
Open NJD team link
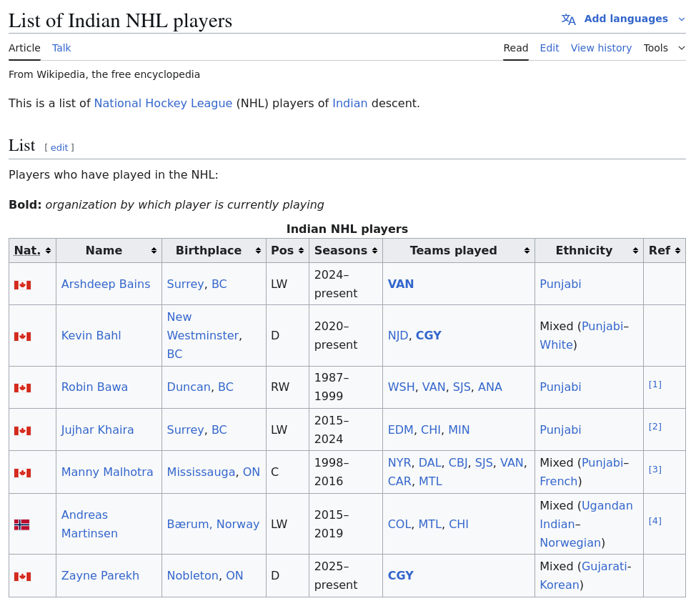tap(398, 336)
